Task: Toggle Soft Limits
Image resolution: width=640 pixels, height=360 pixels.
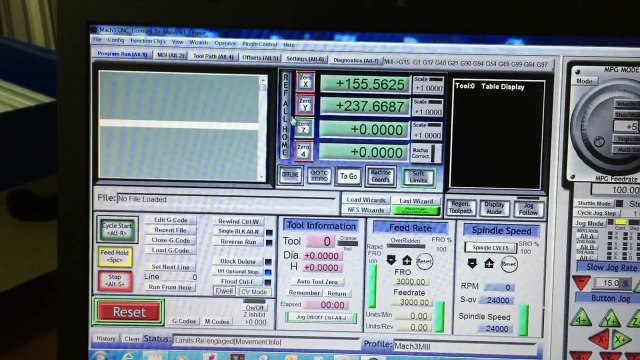Action: coord(418,177)
